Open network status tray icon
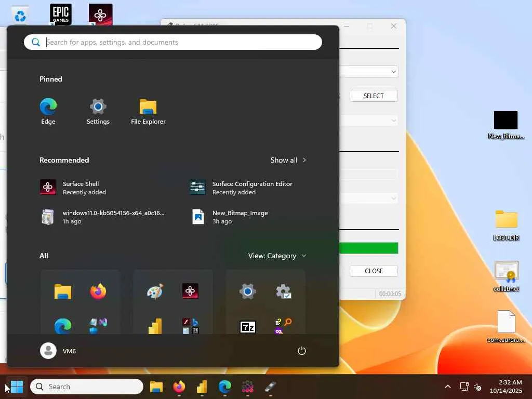Image resolution: width=532 pixels, height=399 pixels. click(x=464, y=387)
